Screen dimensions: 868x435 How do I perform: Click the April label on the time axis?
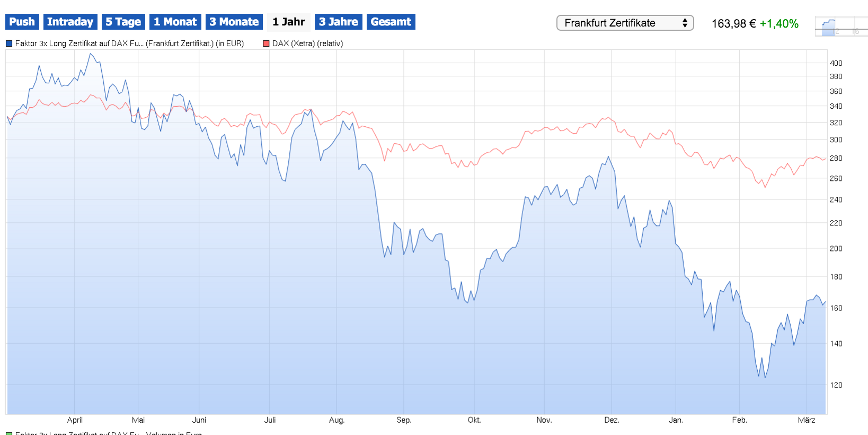coord(75,420)
